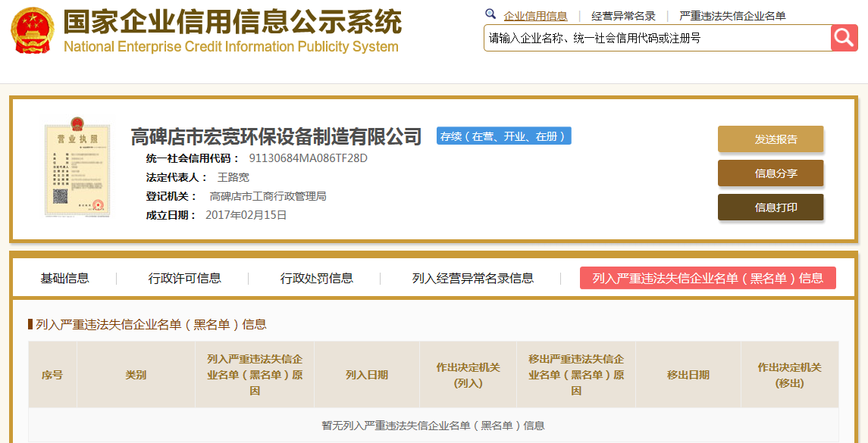The height and width of the screenshot is (443, 868).
Task: Focus the enterprise name search input field
Action: click(x=658, y=38)
